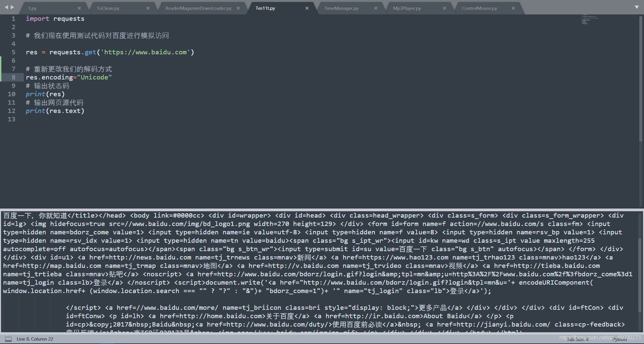Click line number 1 in the gutter
Viewport: 644px width, 344px height.
pyautogui.click(x=13, y=19)
